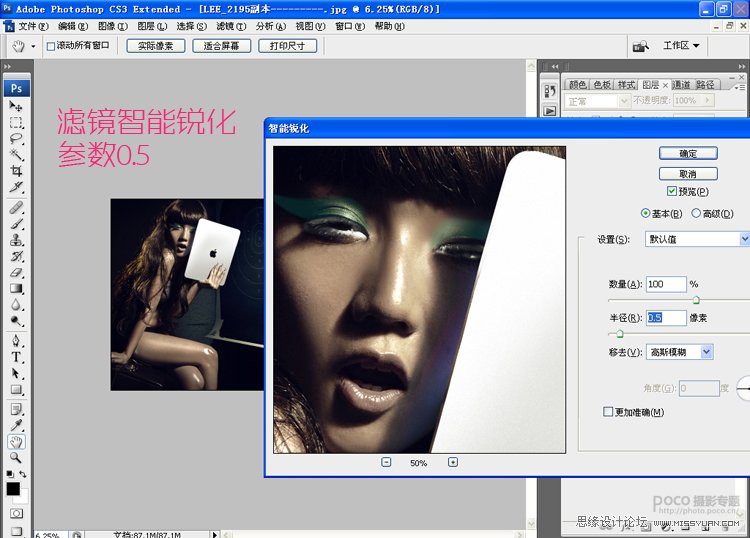Open the status bar info arrow
Screen dimensions: 750x538
pyautogui.click(x=214, y=534)
